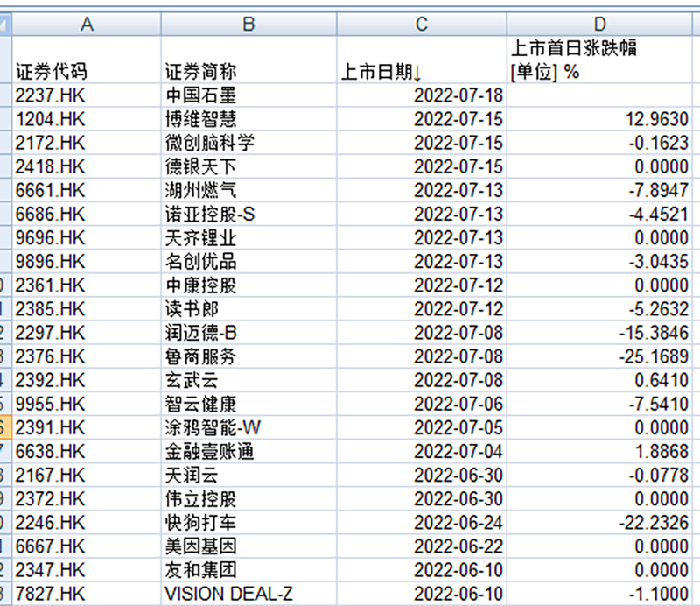Select the 中国石墨 name cell
The width and height of the screenshot is (700, 606).
248,95
